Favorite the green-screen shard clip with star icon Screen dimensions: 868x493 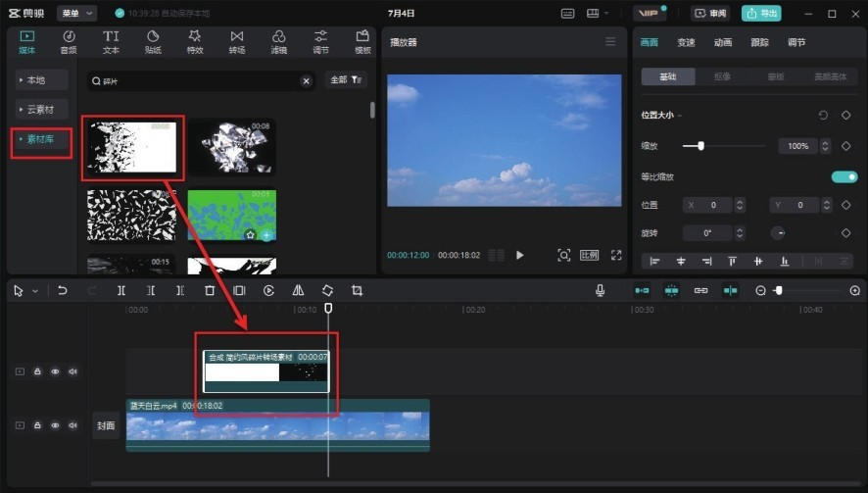[x=250, y=235]
